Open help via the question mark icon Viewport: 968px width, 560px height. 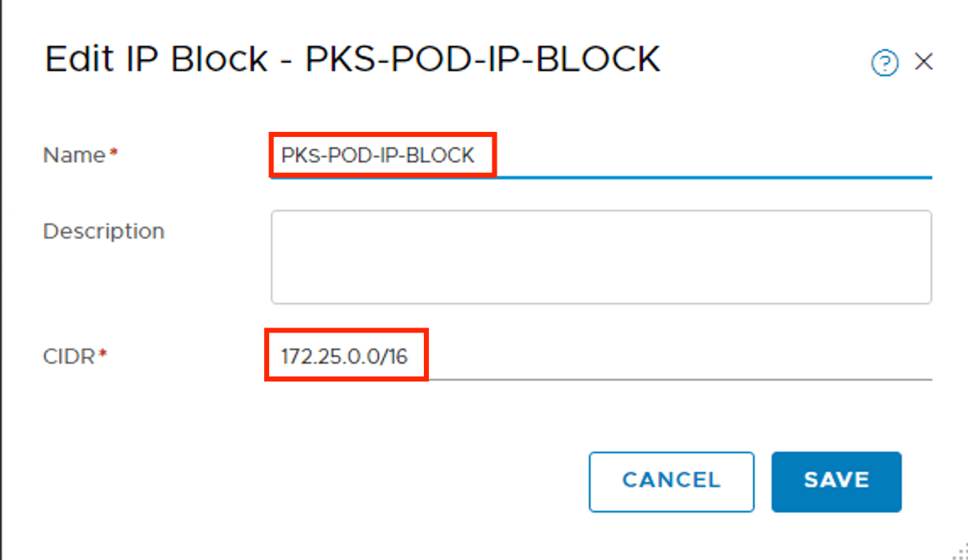[x=884, y=63]
